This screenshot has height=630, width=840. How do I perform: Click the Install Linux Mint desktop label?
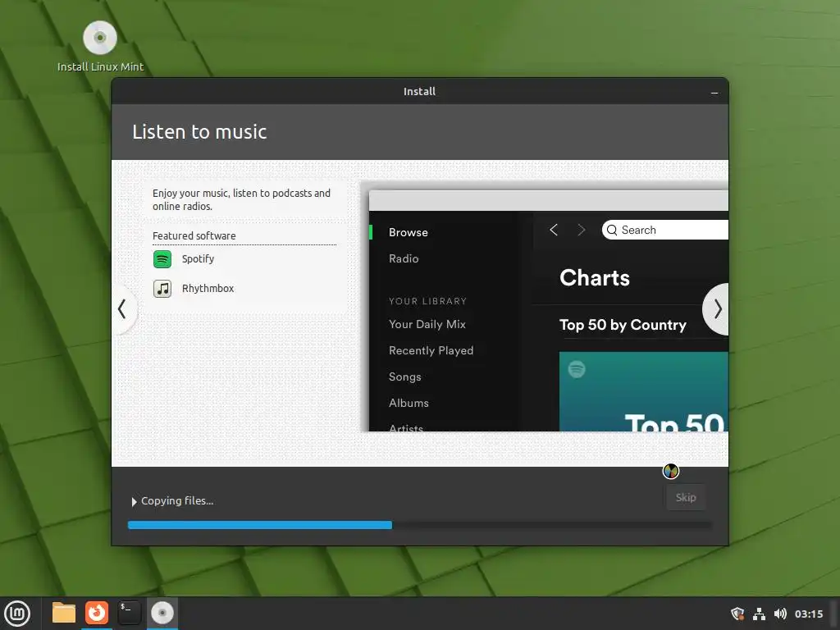pyautogui.click(x=101, y=67)
